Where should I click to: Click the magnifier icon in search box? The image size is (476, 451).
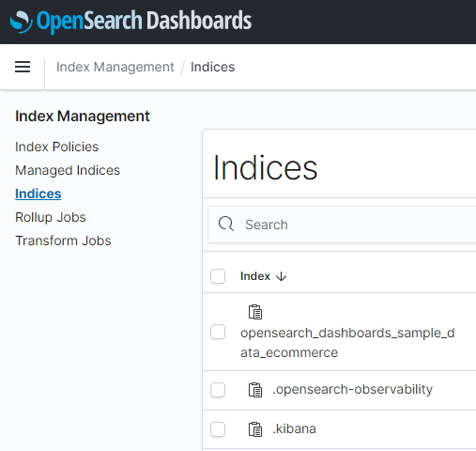[x=226, y=224]
